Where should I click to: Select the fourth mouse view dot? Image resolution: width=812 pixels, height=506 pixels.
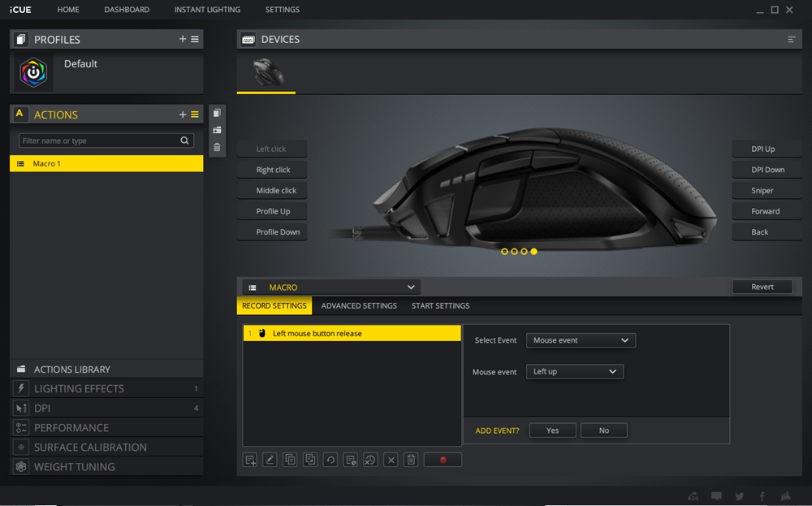tap(533, 252)
